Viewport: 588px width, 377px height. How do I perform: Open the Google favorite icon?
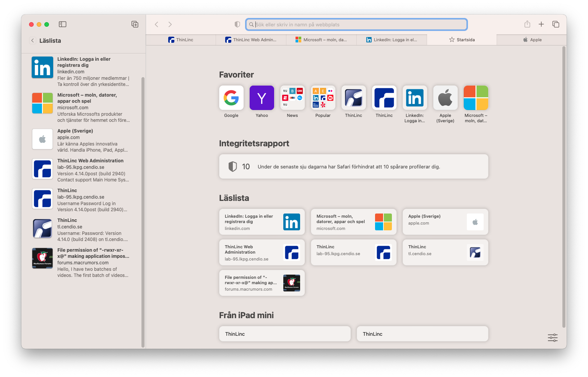click(231, 98)
